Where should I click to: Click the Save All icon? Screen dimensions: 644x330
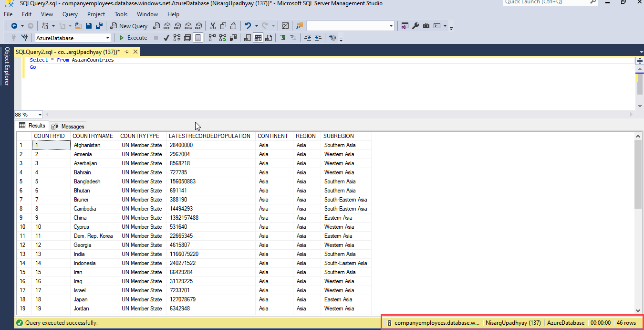click(99, 26)
